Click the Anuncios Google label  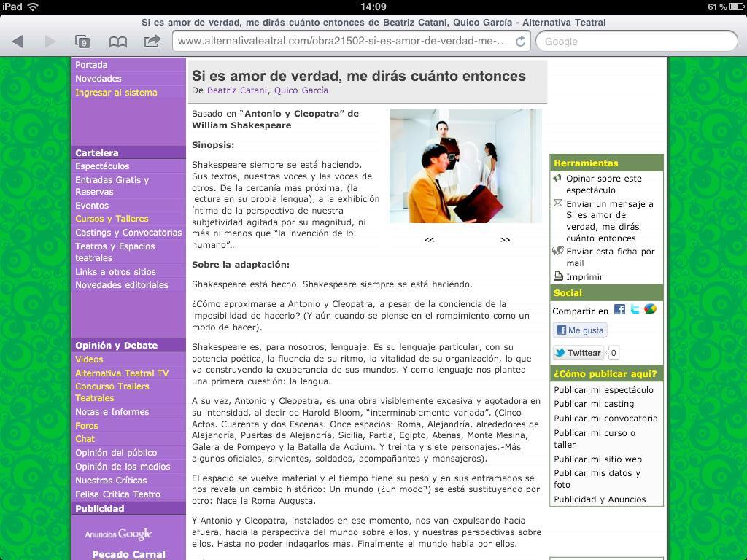click(x=118, y=534)
